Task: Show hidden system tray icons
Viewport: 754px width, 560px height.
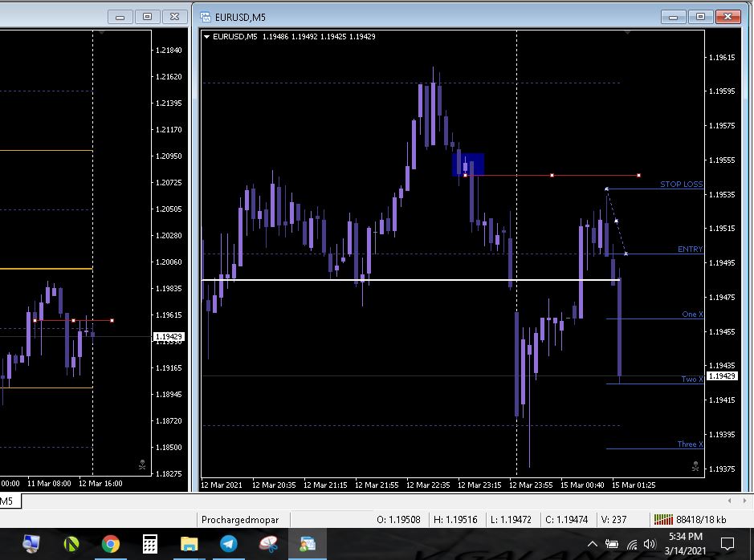Action: click(x=593, y=544)
